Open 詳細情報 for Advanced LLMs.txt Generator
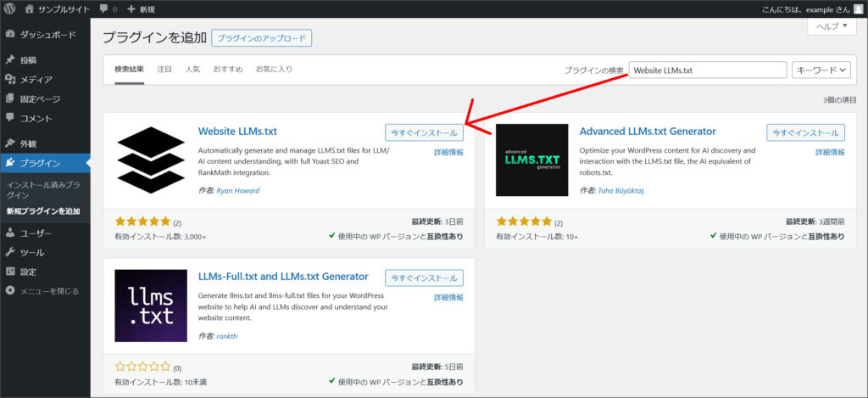The height and width of the screenshot is (398, 868). (x=830, y=152)
